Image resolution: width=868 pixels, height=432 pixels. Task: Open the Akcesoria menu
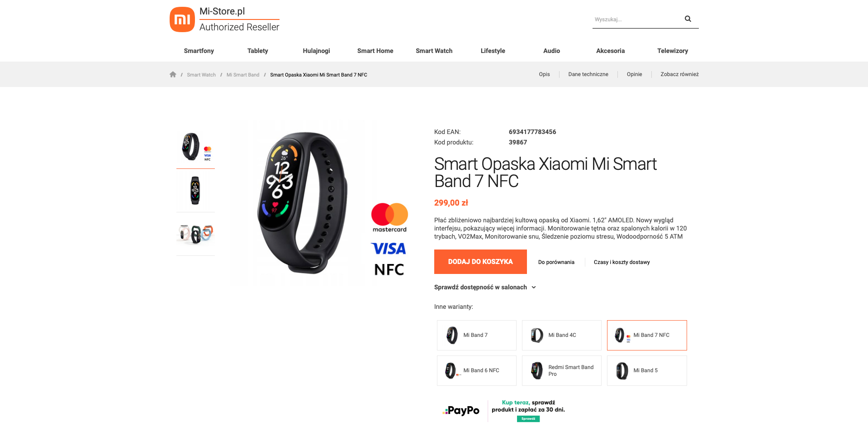[610, 51]
